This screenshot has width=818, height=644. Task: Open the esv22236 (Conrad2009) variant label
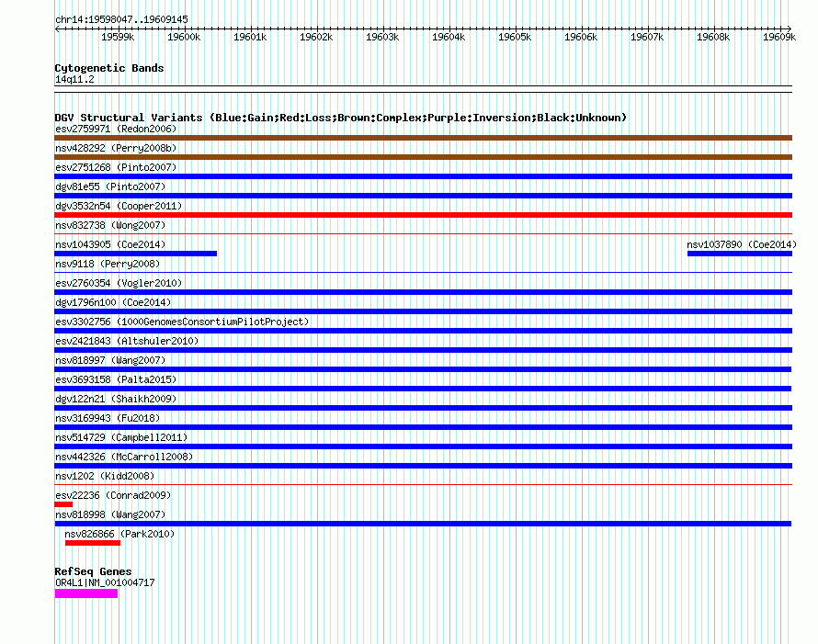click(x=113, y=495)
